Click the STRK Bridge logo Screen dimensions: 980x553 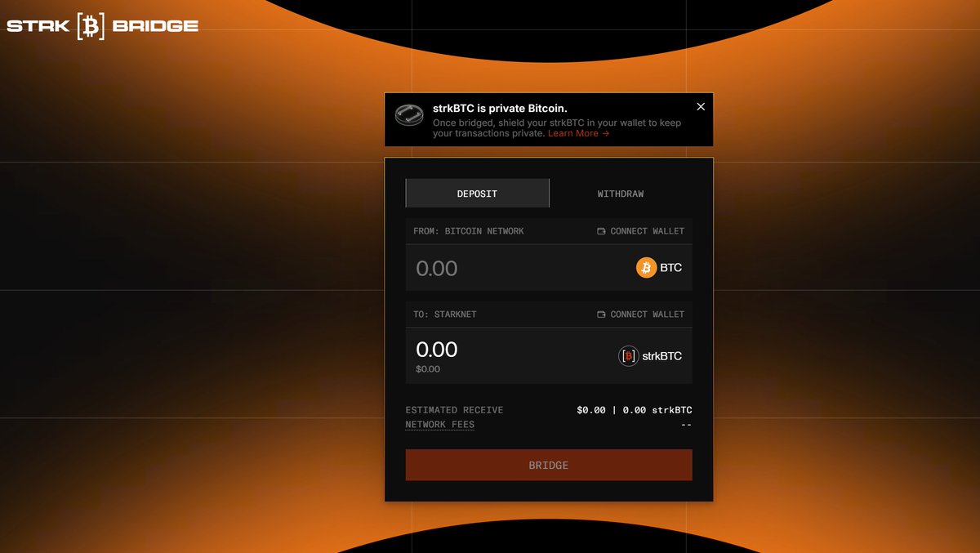pyautogui.click(x=103, y=26)
